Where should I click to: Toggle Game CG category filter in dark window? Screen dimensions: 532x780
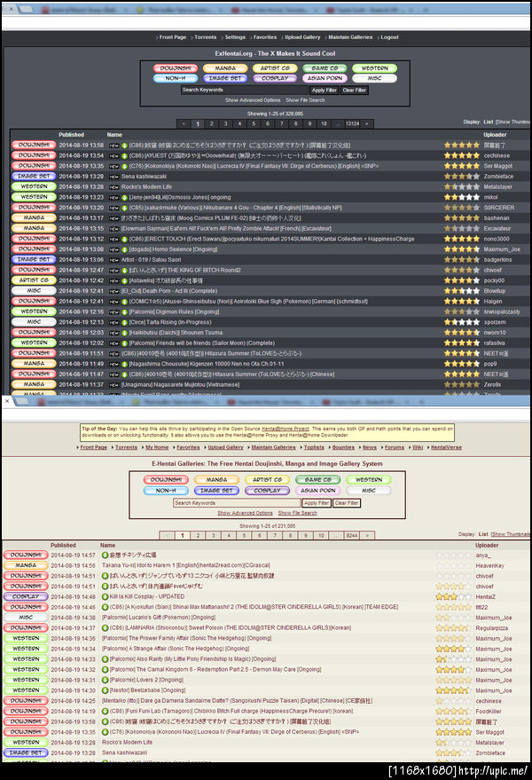pyautogui.click(x=325, y=68)
